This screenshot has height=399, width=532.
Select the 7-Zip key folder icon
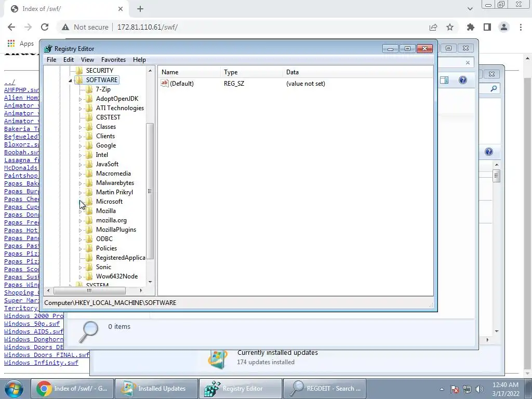(89, 89)
